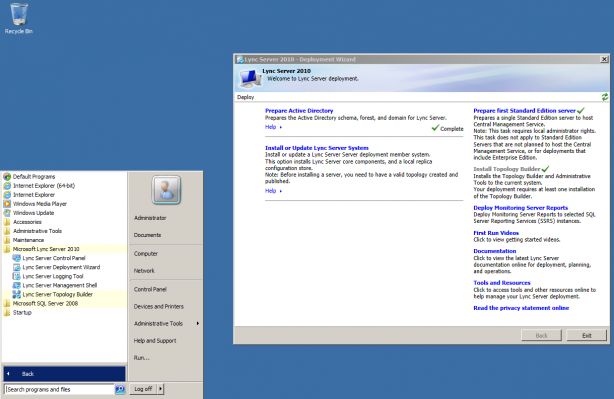Open Network from Start menu
This screenshot has height=399, width=614.
pos(144,271)
